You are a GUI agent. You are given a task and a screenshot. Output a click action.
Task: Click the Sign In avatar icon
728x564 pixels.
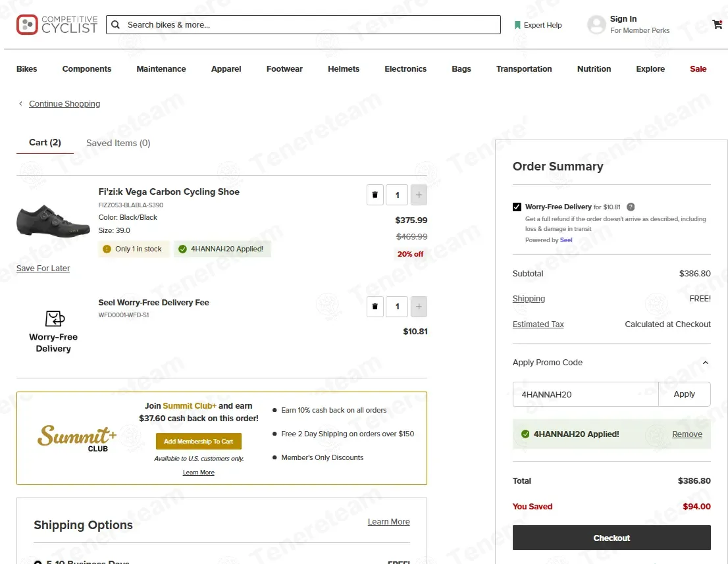click(596, 25)
